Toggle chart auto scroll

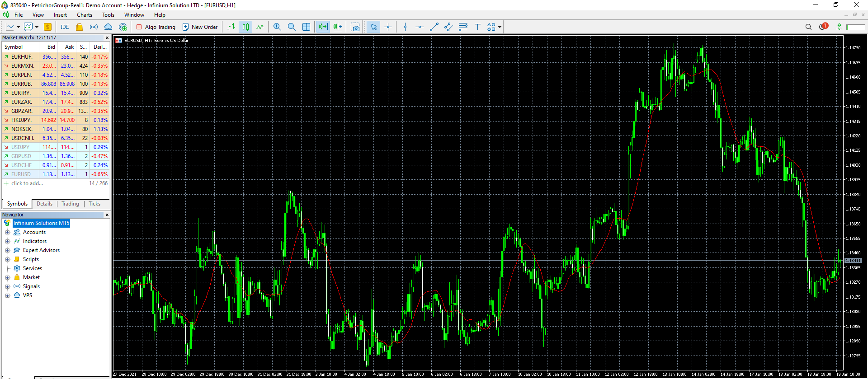[x=323, y=27]
